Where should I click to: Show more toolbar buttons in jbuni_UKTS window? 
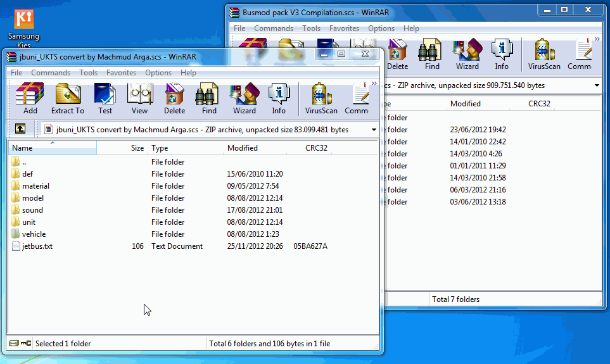pos(374,83)
